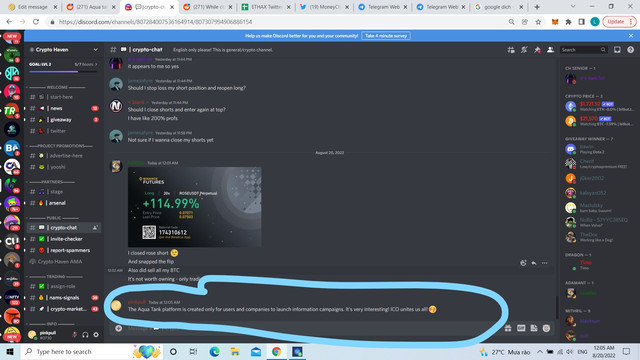This screenshot has height=360, width=640.
Task: Bookmark this page with the star icon
Action: [538, 22]
